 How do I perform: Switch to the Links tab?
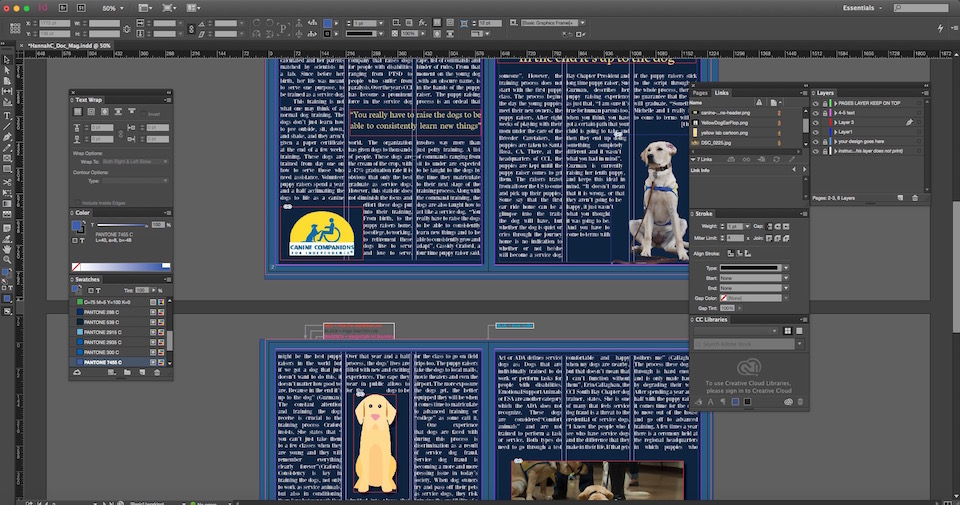click(722, 93)
